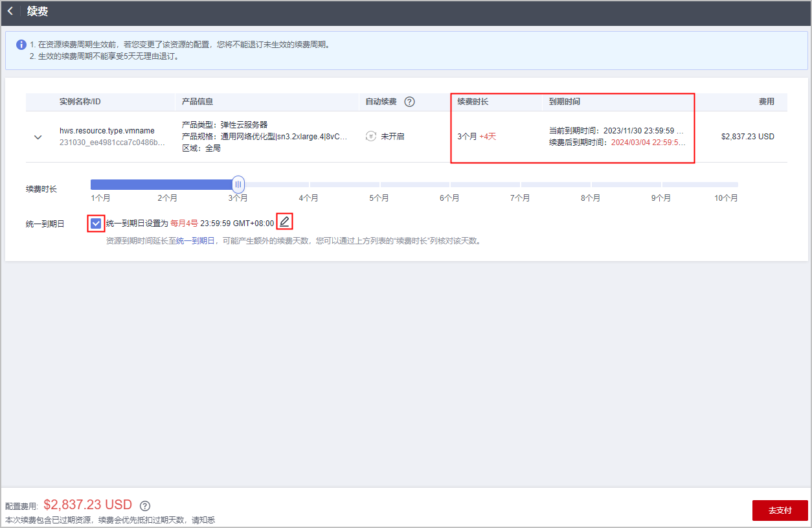Open the auto-renewal help question mark

pyautogui.click(x=409, y=102)
